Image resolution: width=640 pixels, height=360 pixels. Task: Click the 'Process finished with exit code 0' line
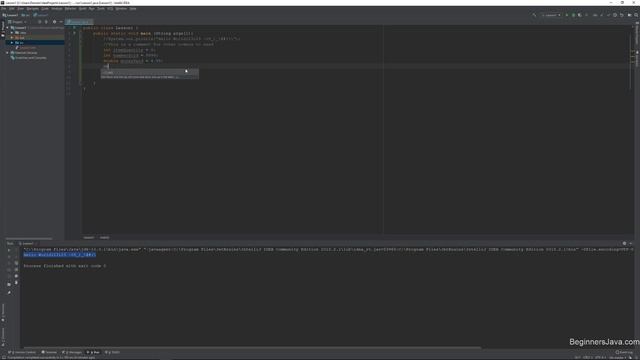click(x=64, y=266)
